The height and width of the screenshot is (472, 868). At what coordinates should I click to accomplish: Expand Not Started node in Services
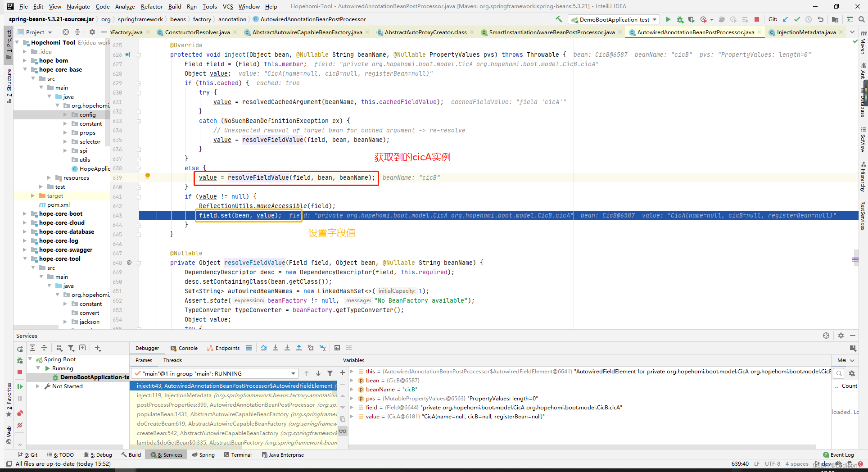[38, 386]
